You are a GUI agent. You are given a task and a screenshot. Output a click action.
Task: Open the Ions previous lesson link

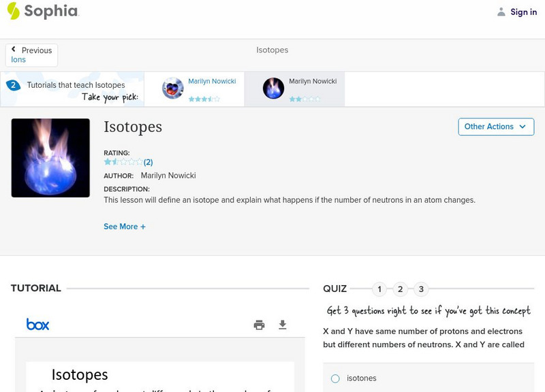(x=18, y=60)
